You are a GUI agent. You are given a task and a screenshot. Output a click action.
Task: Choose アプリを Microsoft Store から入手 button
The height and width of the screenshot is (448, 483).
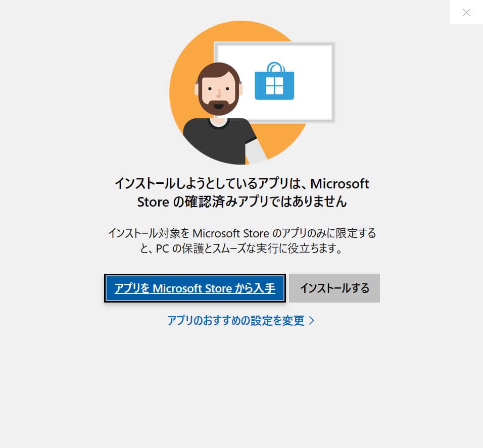click(195, 288)
